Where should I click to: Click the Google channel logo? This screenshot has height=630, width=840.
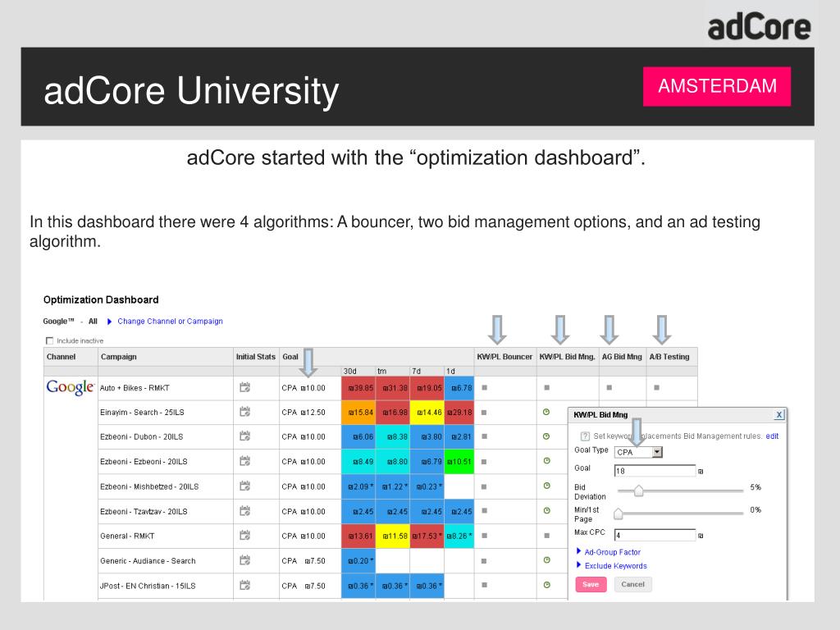71,387
